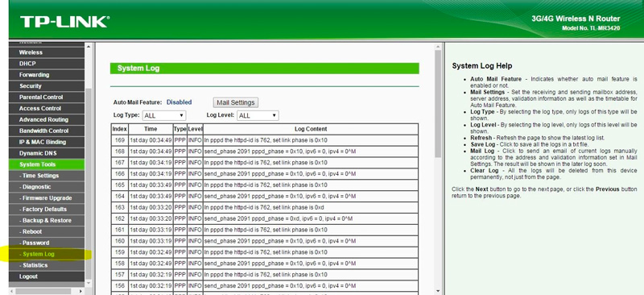Click the sidebar vertical scrollbar thumb
Viewport: 644px width, 295px height.
(x=88, y=185)
